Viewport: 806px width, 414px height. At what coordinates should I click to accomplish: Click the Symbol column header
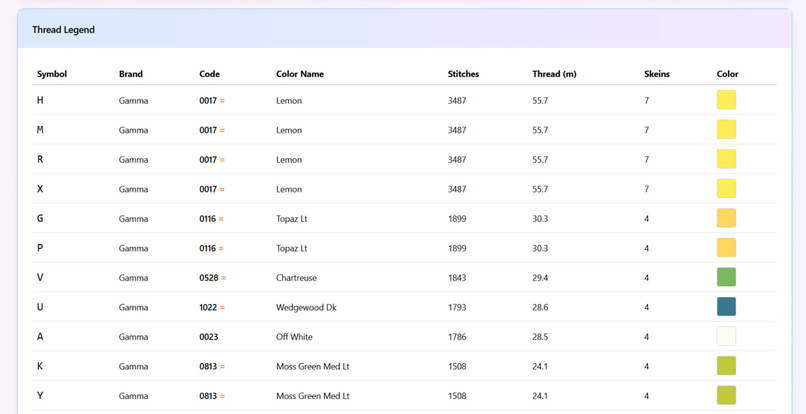click(52, 74)
